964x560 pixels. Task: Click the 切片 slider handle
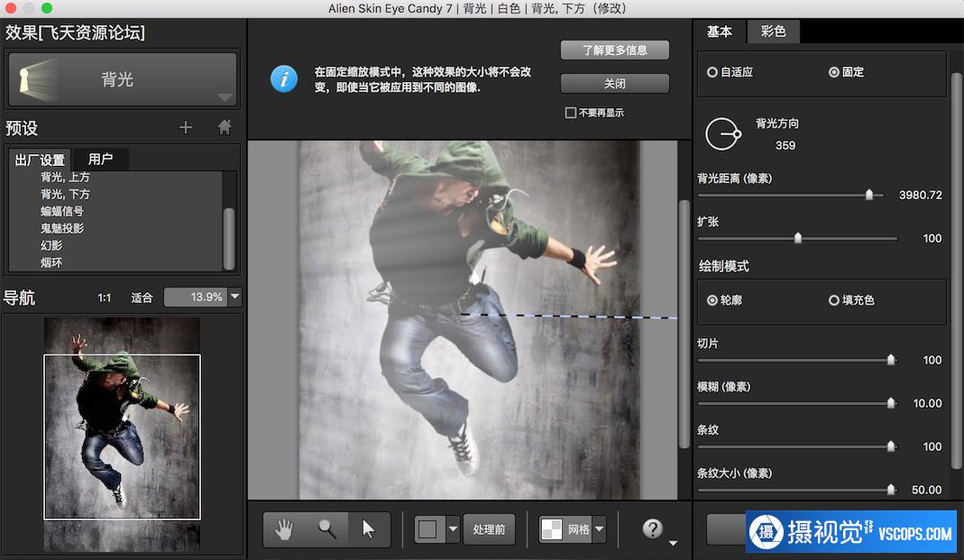pos(891,360)
